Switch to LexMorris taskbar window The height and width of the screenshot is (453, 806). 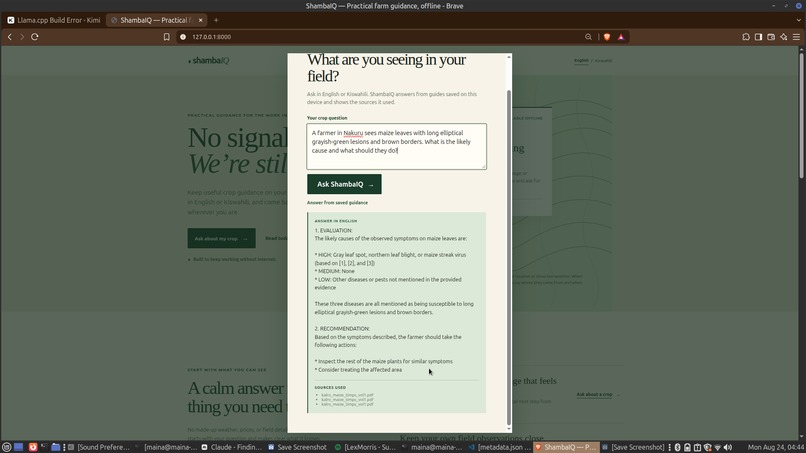click(x=365, y=447)
